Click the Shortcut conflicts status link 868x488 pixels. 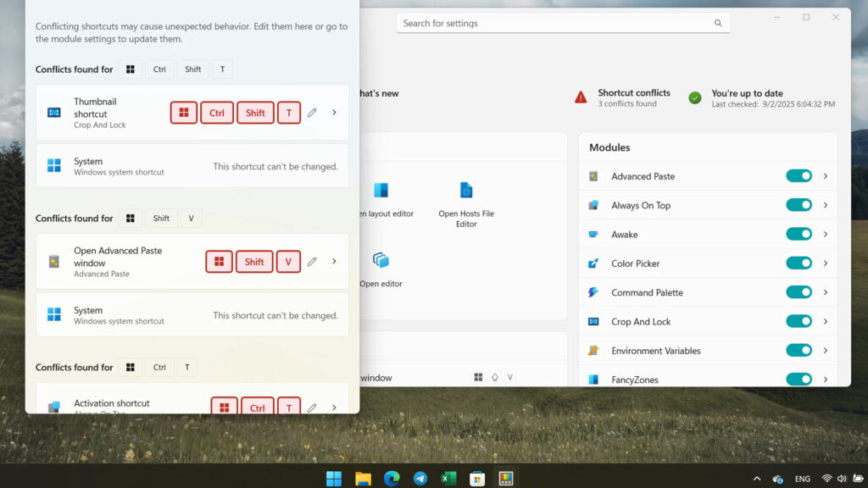tap(633, 93)
